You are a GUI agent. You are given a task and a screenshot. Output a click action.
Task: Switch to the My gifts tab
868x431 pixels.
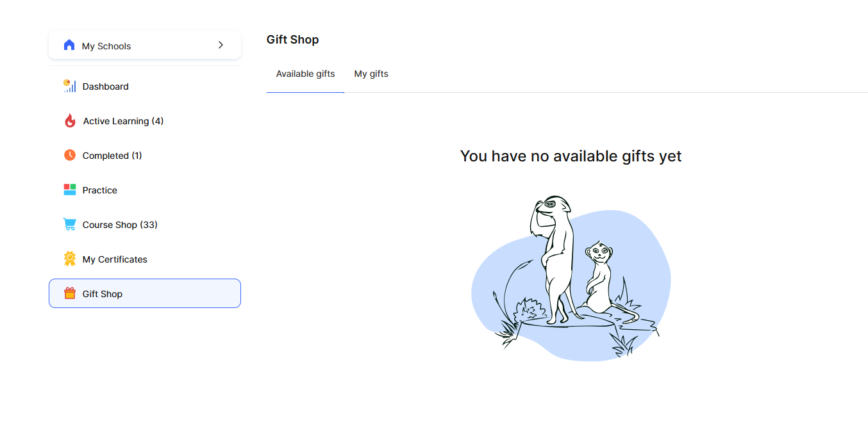coord(371,74)
